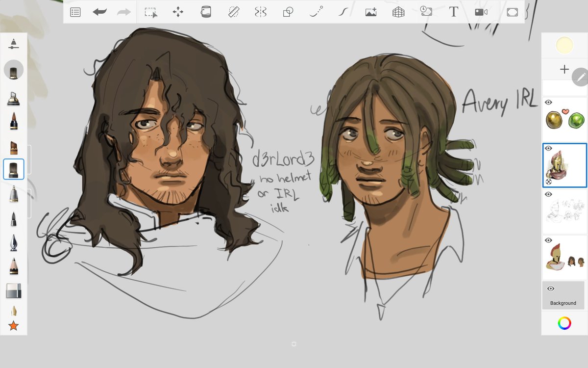Turn on Predictive Stroke
This screenshot has height=368, width=588.
[x=317, y=12]
